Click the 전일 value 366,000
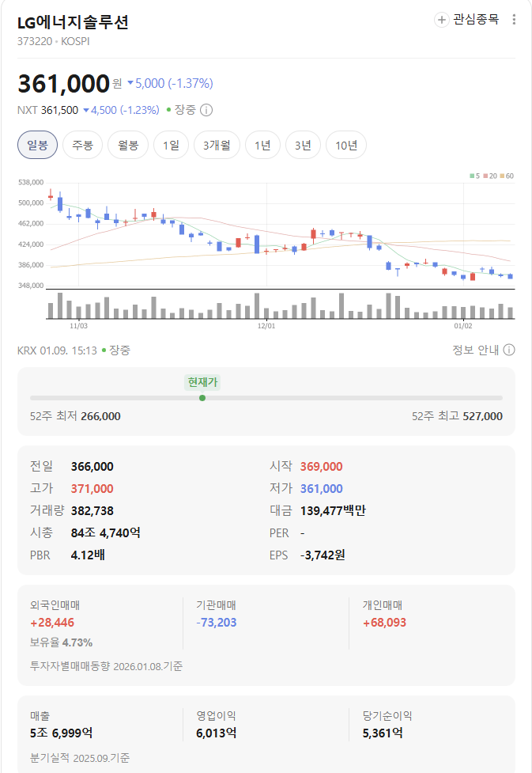This screenshot has width=532, height=773. (x=92, y=466)
